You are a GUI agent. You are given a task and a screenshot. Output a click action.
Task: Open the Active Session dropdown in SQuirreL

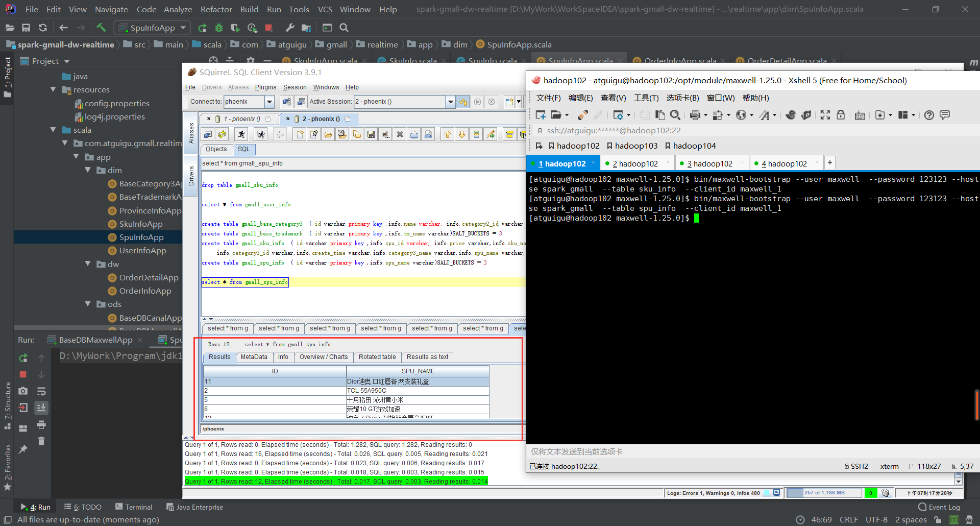click(x=450, y=102)
